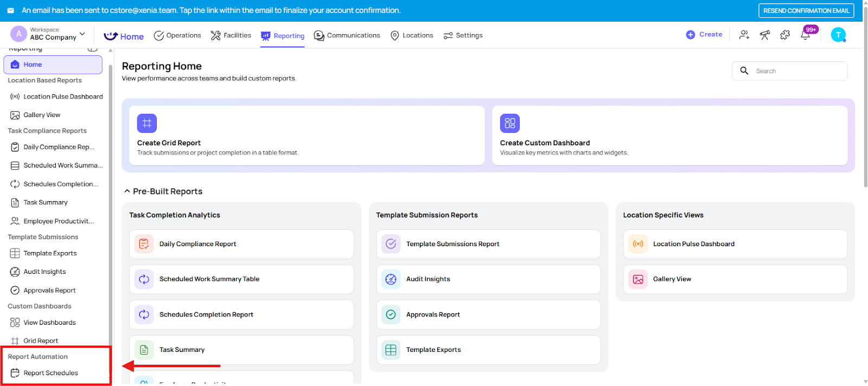The image size is (868, 386).
Task: Click the Create button
Action: coord(704,35)
